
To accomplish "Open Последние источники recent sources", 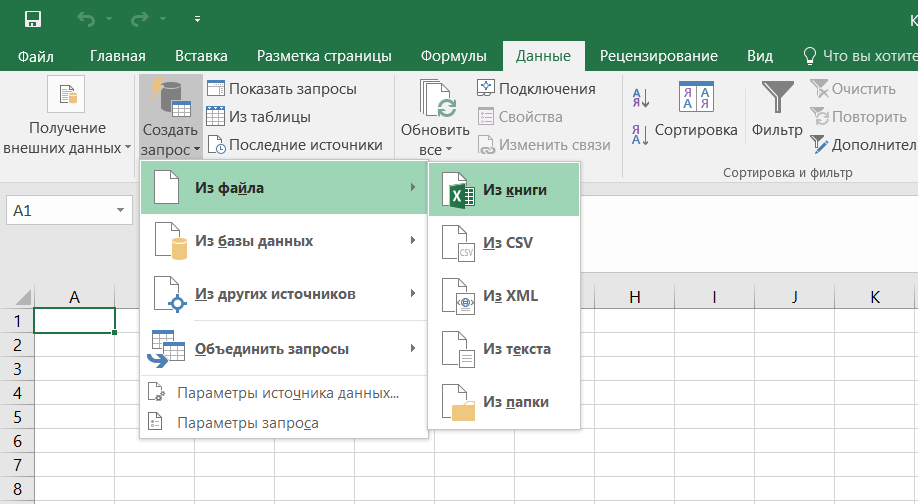I will point(294,144).
